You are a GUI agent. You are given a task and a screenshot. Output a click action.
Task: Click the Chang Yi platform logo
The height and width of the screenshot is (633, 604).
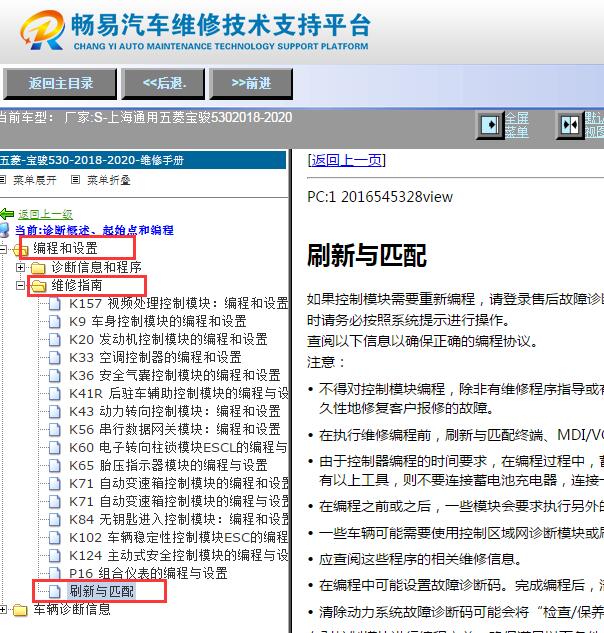click(x=42, y=30)
